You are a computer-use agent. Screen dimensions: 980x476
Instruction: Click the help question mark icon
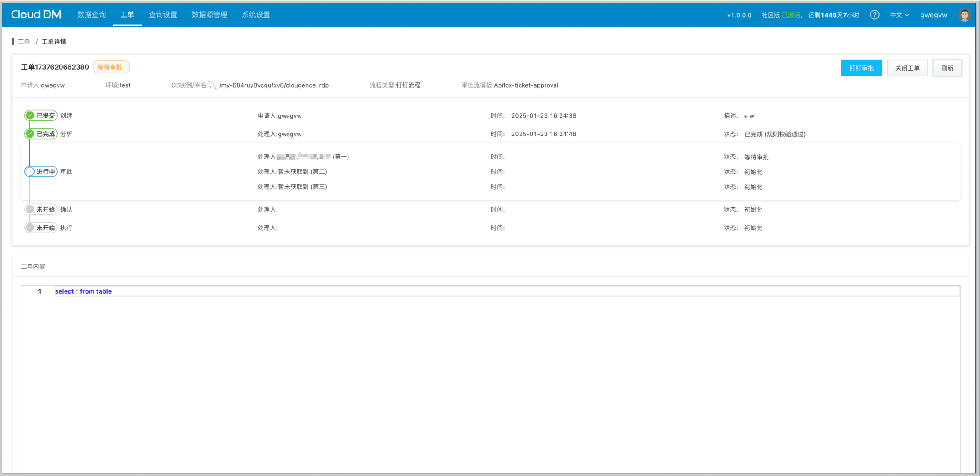874,15
